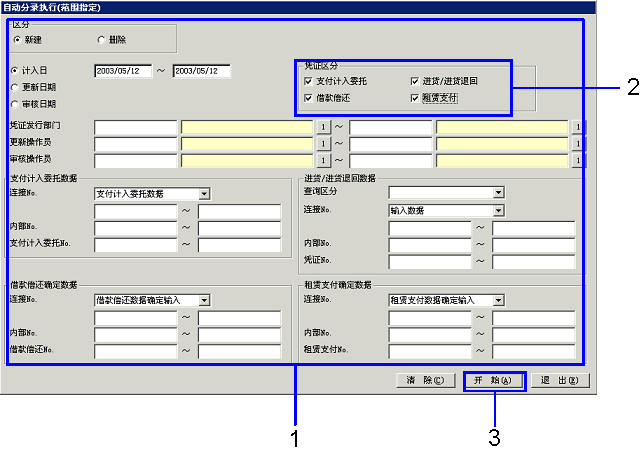
Task: Click 支付计入委托No. start field
Action: [x=136, y=245]
